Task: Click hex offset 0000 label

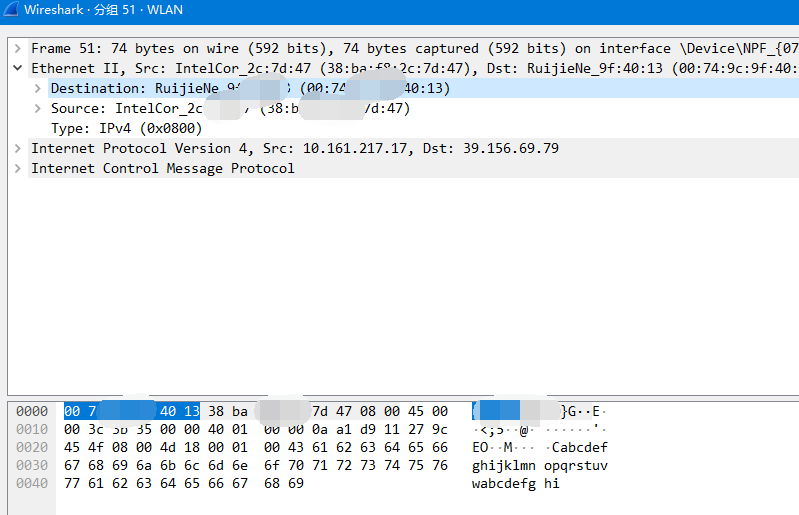Action: pos(32,411)
